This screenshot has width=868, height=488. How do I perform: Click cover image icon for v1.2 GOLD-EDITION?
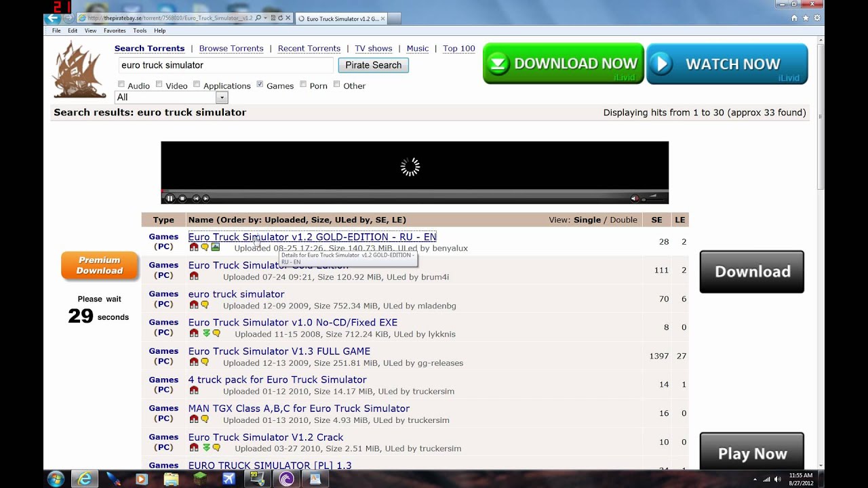216,247
